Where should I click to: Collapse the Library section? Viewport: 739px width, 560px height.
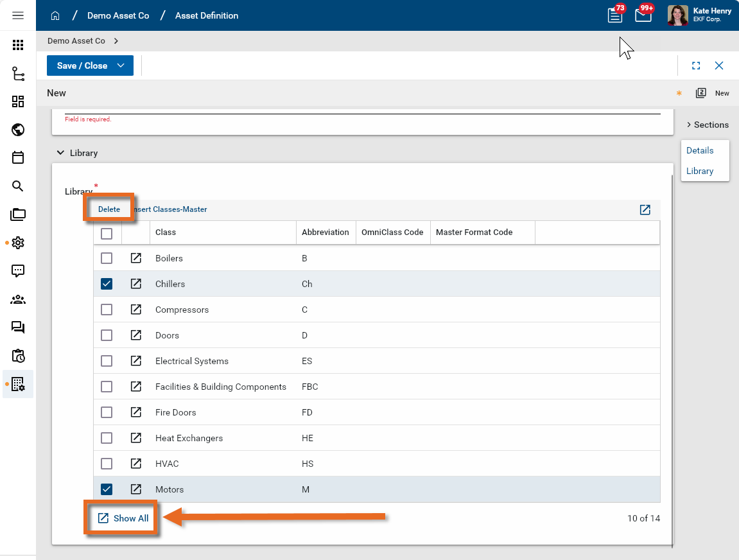point(60,153)
